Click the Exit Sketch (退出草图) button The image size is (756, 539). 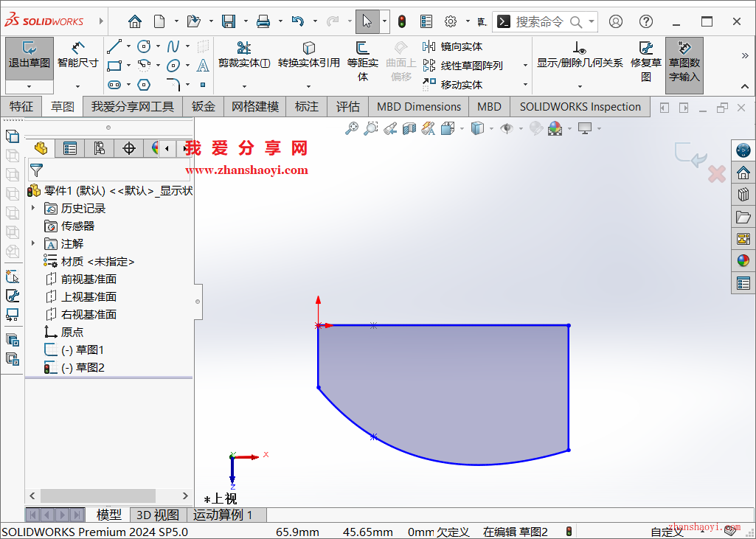click(30, 59)
